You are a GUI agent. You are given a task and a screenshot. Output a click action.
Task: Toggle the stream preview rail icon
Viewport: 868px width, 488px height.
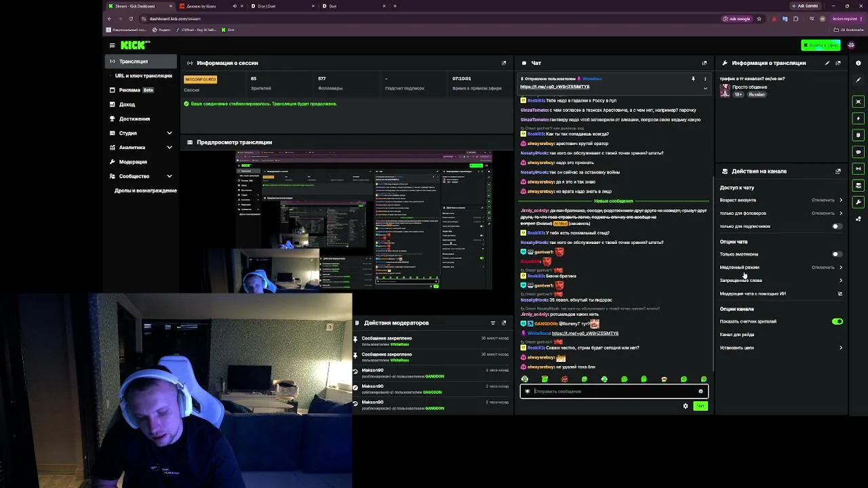click(858, 102)
